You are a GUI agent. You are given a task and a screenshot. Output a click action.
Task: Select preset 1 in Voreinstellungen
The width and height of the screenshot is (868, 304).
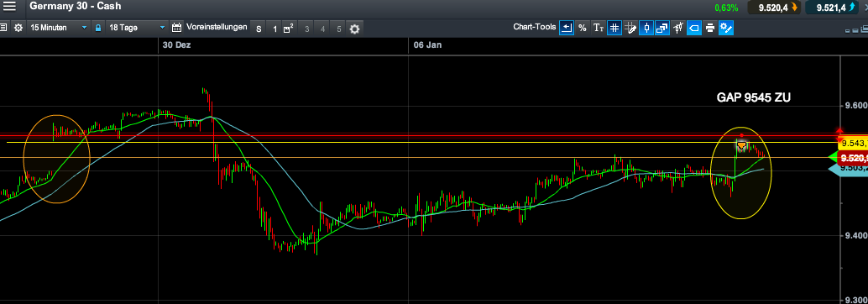(x=275, y=29)
